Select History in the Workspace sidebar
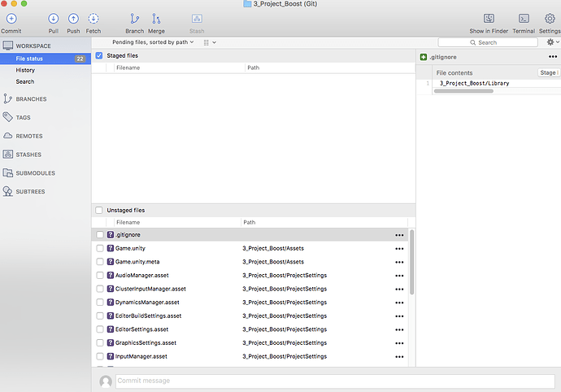 tap(25, 70)
